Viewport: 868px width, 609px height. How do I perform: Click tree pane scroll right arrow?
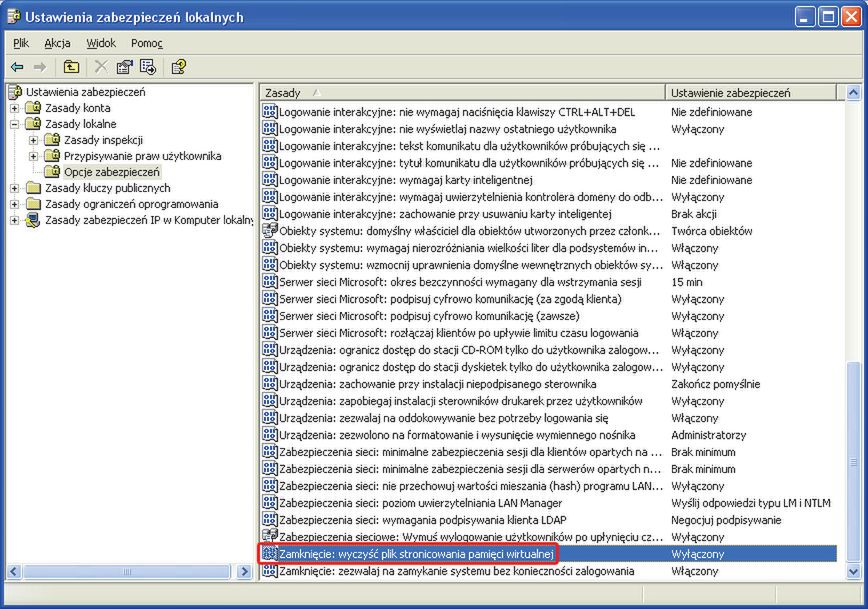(244, 571)
